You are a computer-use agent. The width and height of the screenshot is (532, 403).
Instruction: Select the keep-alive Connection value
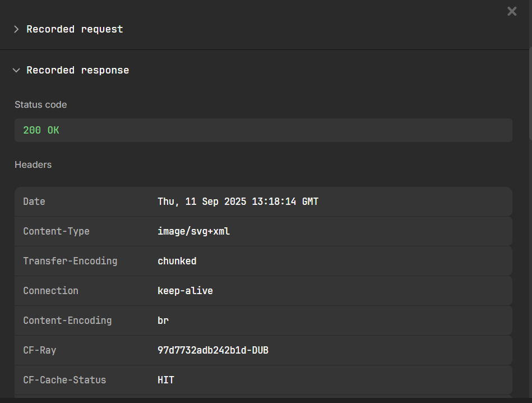click(x=185, y=291)
